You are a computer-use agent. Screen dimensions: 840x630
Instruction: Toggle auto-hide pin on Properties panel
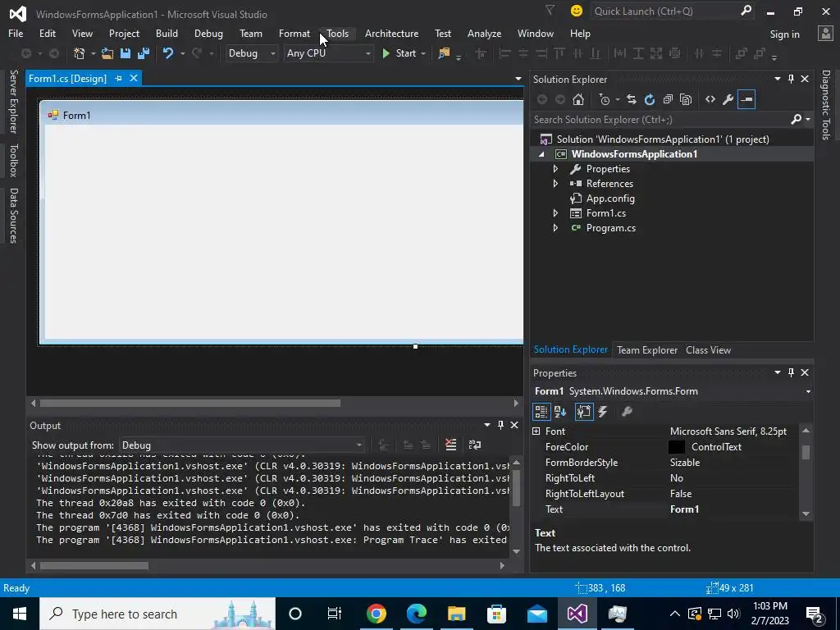click(791, 372)
